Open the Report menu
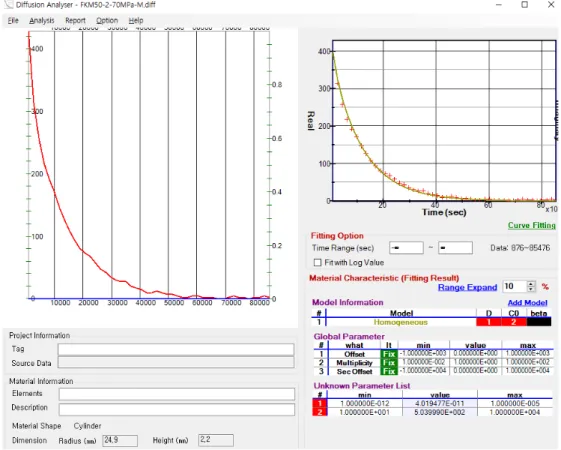 tap(75, 21)
